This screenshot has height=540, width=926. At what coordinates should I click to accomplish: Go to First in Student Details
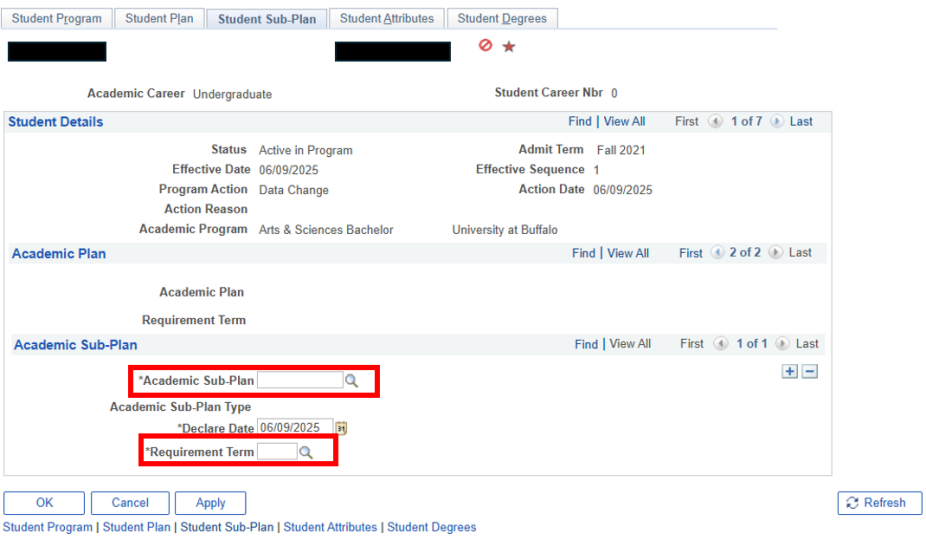pyautogui.click(x=687, y=122)
